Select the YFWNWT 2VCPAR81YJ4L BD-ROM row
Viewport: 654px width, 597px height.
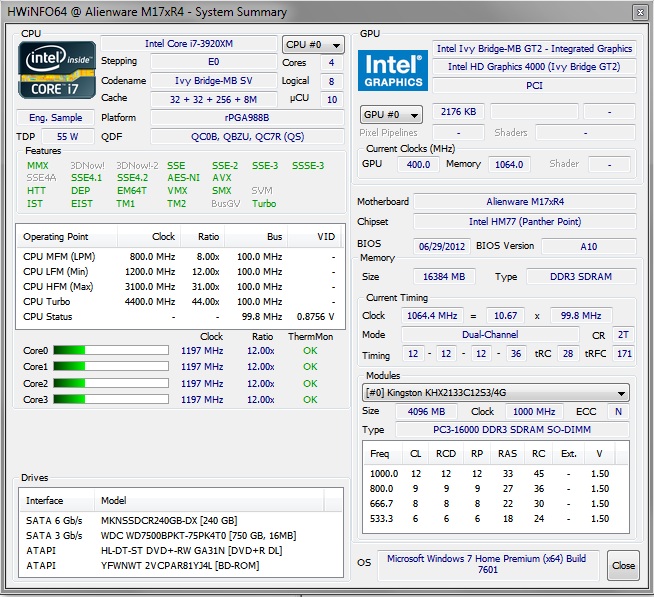[x=180, y=566]
